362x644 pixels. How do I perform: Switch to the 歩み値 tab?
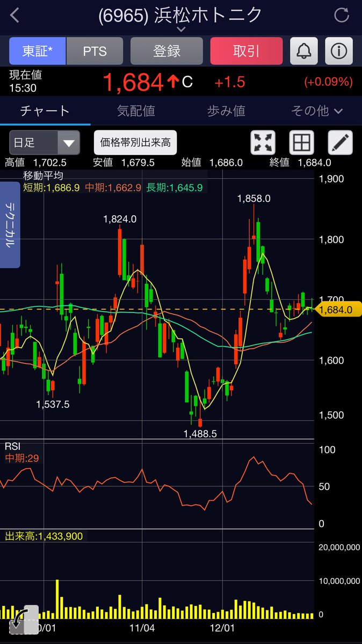[226, 111]
